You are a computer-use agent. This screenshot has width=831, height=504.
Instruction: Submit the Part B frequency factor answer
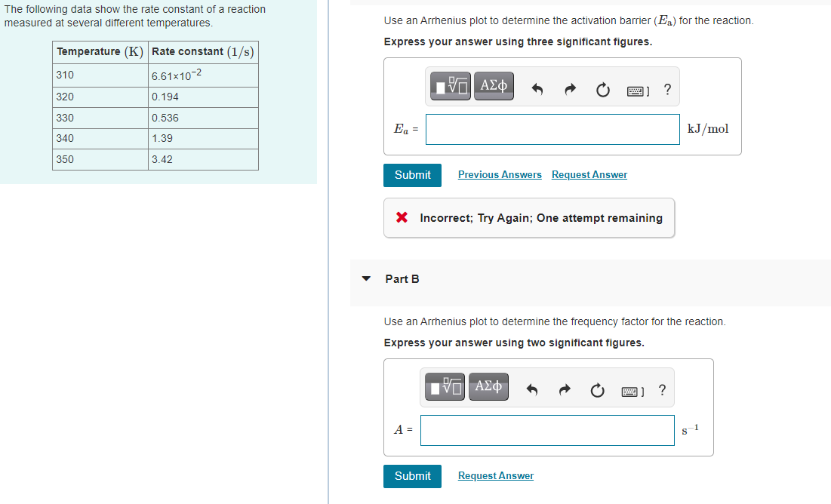point(412,476)
